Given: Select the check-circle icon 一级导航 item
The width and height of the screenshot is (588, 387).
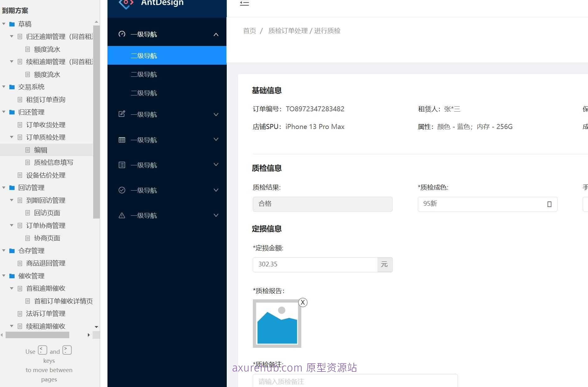Looking at the screenshot, I should 122,190.
